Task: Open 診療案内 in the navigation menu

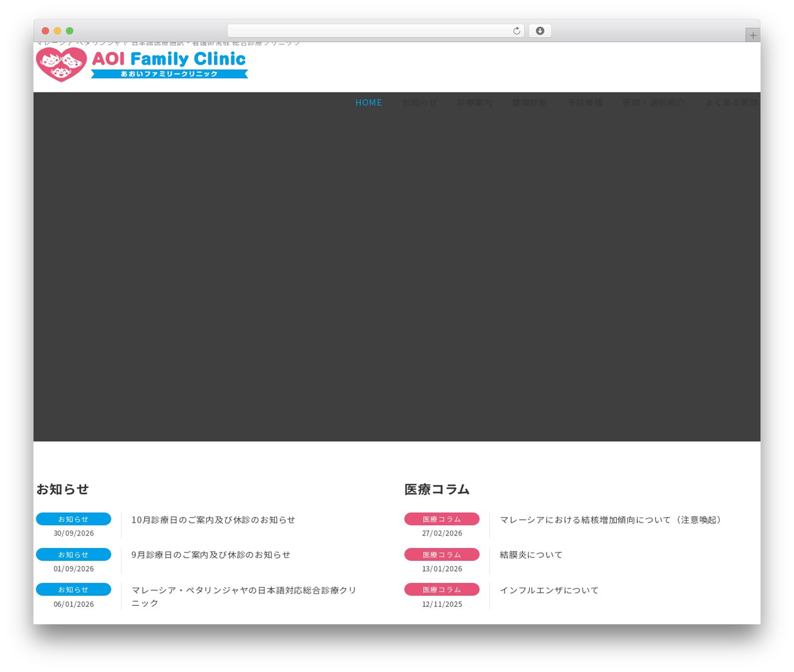Action: (475, 102)
